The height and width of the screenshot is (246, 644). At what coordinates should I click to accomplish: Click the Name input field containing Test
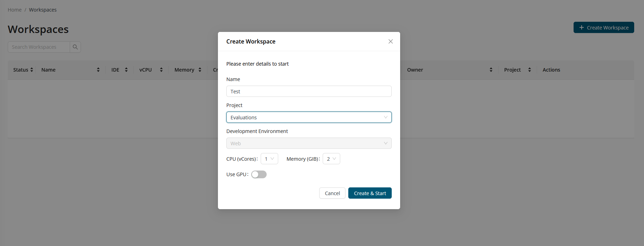pos(309,91)
